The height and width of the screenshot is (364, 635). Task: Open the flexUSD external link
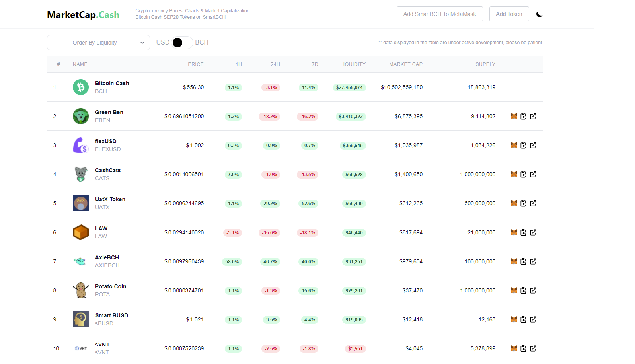(x=533, y=145)
